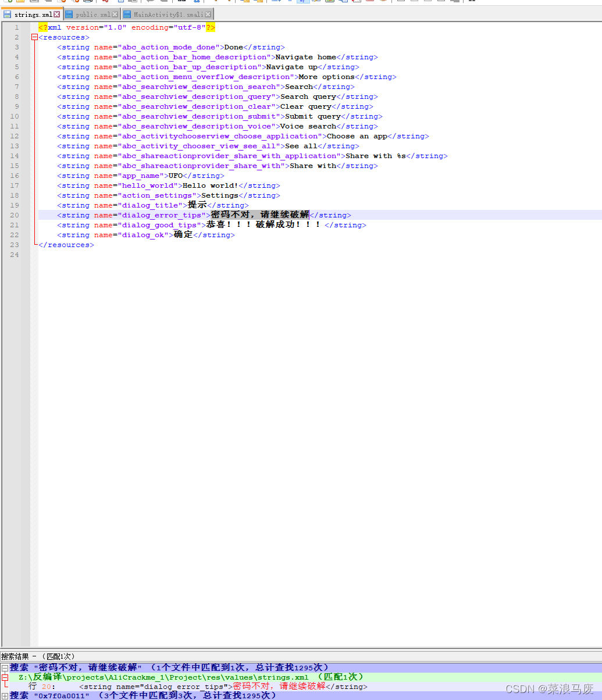Collapse the strings.xml file match node
The width and height of the screenshot is (602, 700).
coord(5,677)
